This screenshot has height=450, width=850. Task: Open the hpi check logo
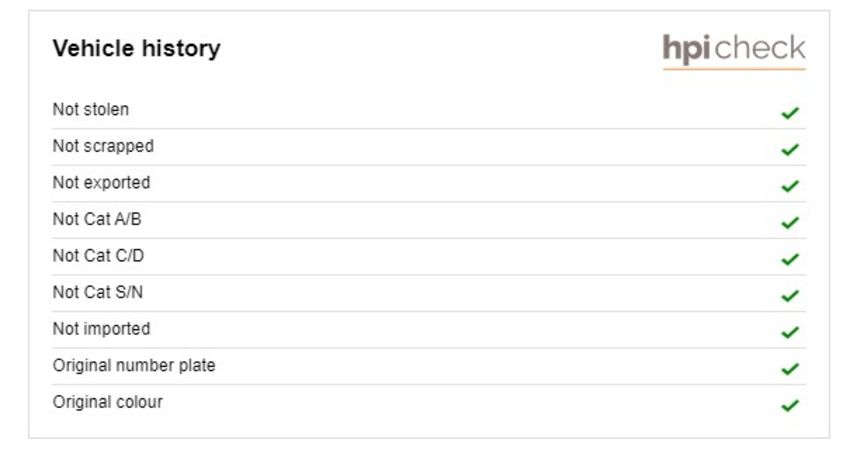pyautogui.click(x=734, y=51)
